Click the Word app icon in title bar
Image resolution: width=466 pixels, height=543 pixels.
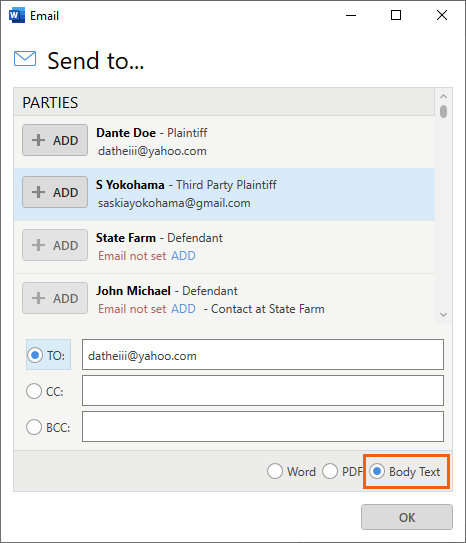pos(17,16)
